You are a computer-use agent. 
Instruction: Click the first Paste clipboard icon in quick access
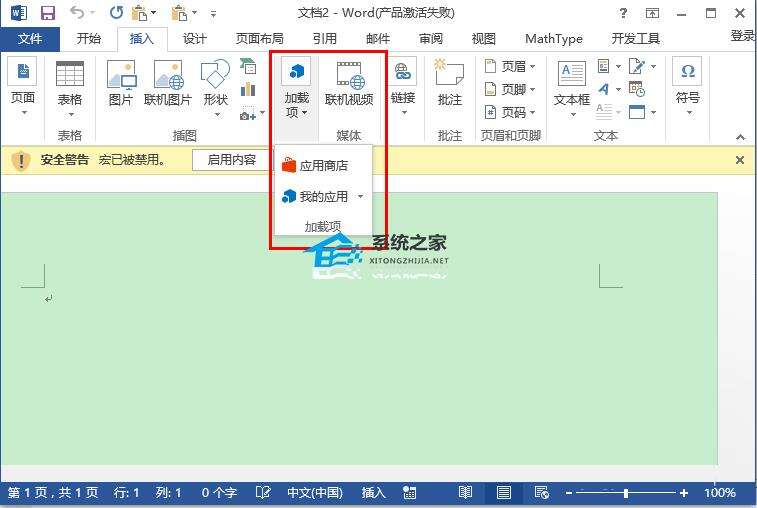(x=140, y=13)
